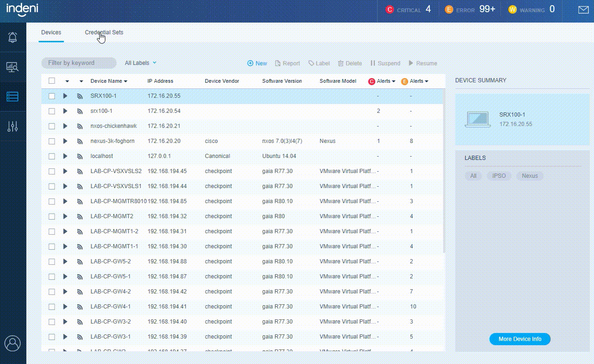
Task: Open the mail envelope icon
Action: click(584, 10)
